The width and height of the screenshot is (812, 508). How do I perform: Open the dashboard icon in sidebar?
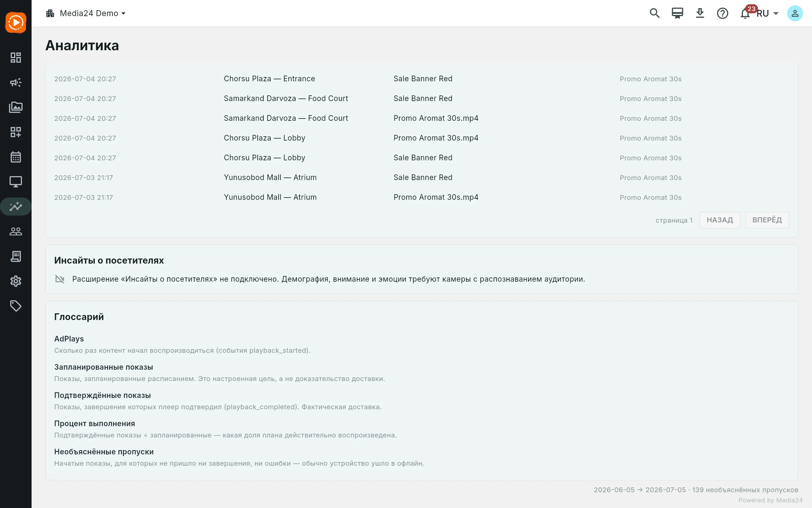click(16, 58)
